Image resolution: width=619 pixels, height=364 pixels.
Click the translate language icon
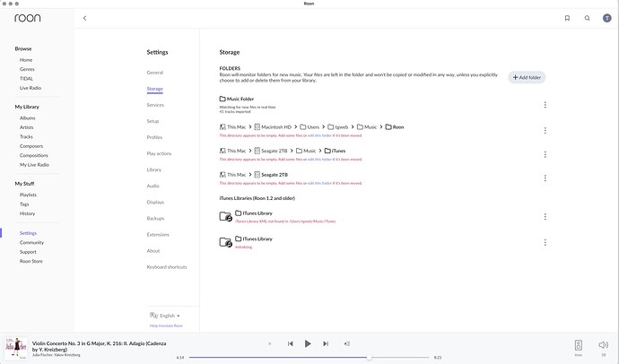pos(153,315)
